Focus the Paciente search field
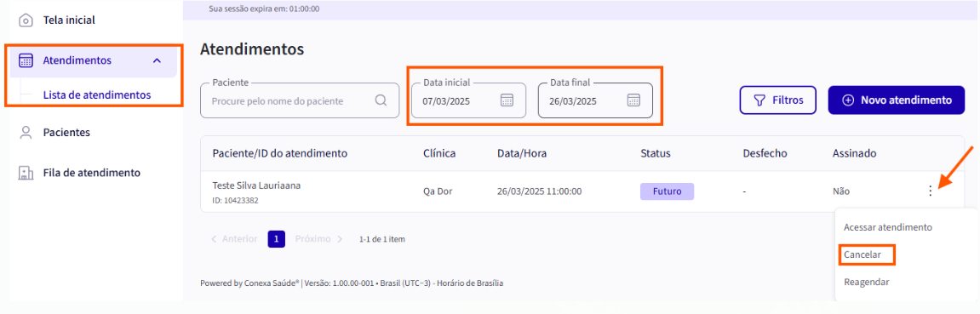 (x=300, y=100)
